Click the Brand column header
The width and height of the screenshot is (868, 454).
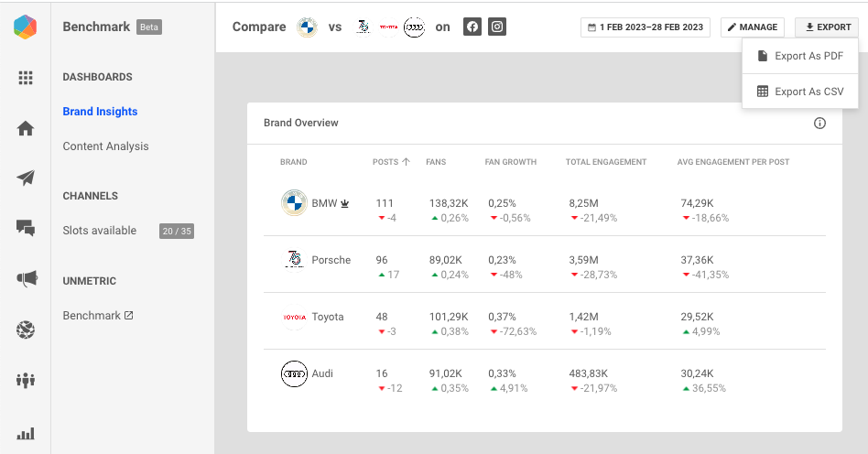click(293, 162)
